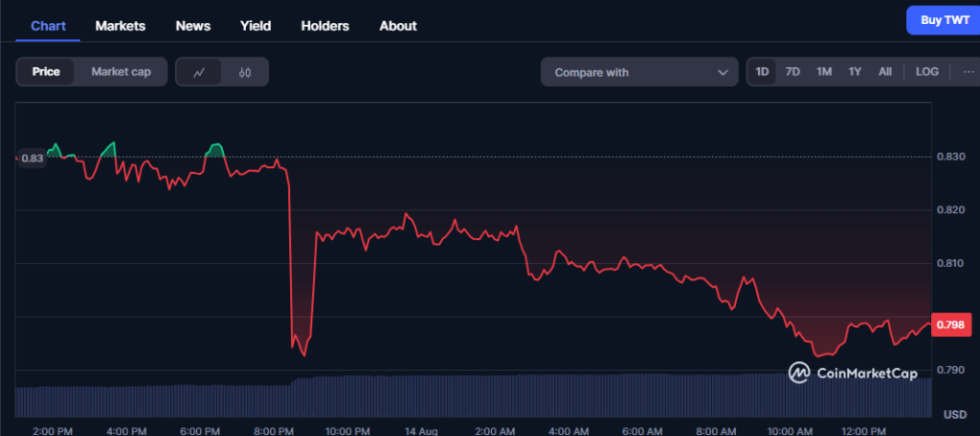Open the Compare with dropdown
The image size is (980, 436).
[639, 72]
